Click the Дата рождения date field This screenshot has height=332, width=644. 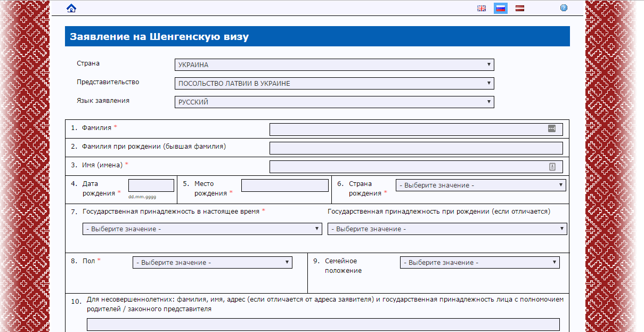coord(151,185)
